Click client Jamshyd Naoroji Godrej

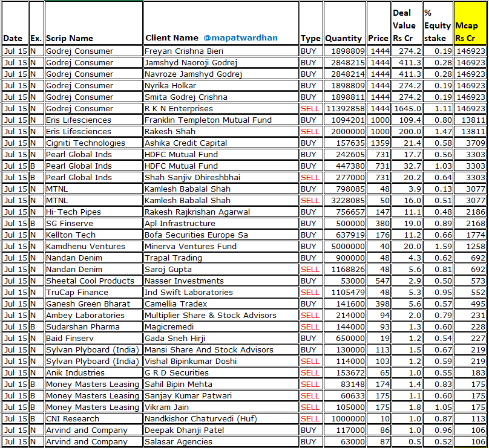point(221,63)
